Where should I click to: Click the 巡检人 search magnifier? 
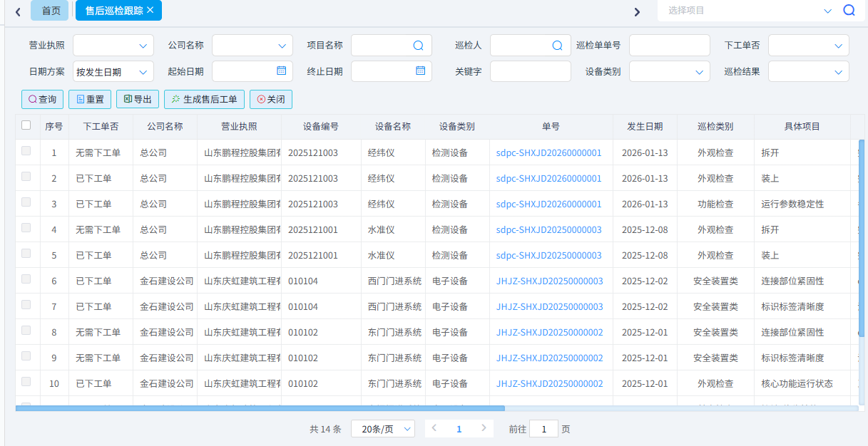(x=558, y=45)
